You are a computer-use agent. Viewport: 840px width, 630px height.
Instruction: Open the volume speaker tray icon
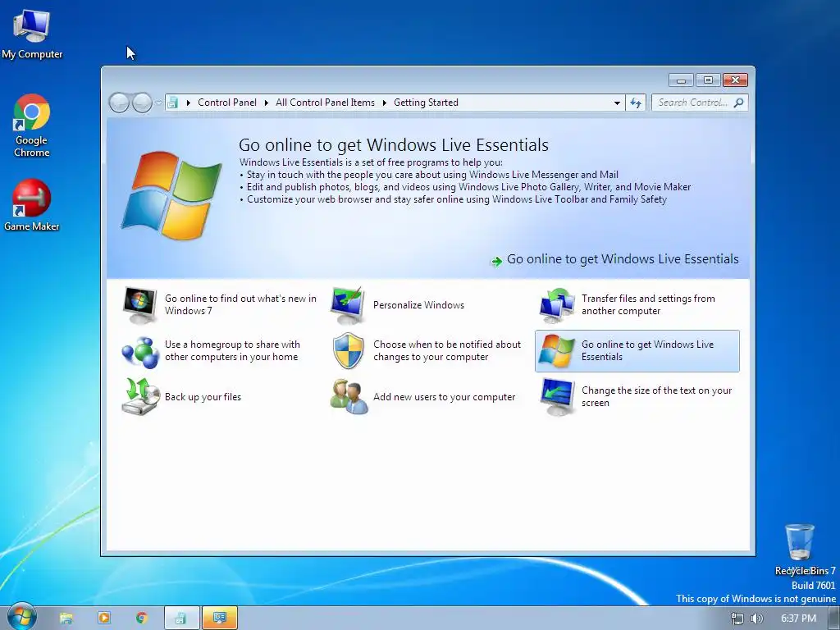pos(756,619)
